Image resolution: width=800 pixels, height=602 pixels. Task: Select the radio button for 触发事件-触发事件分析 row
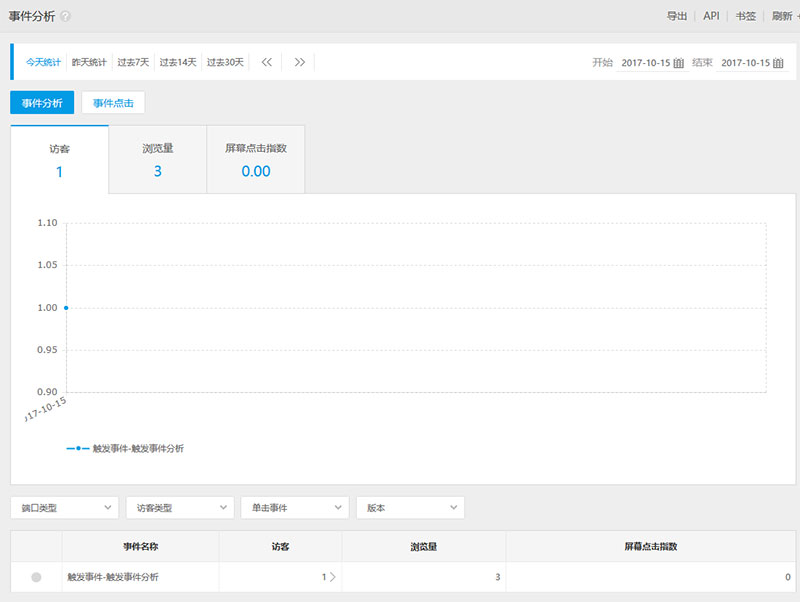pos(36,577)
